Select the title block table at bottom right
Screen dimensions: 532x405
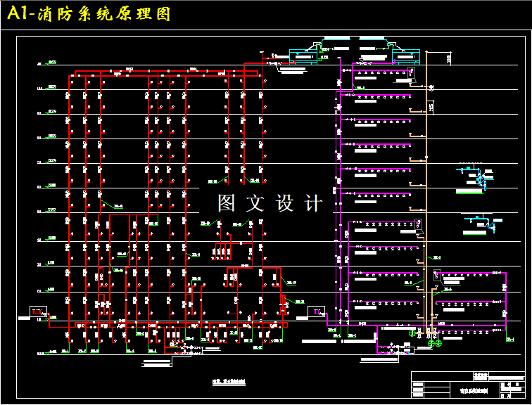coord(468,385)
